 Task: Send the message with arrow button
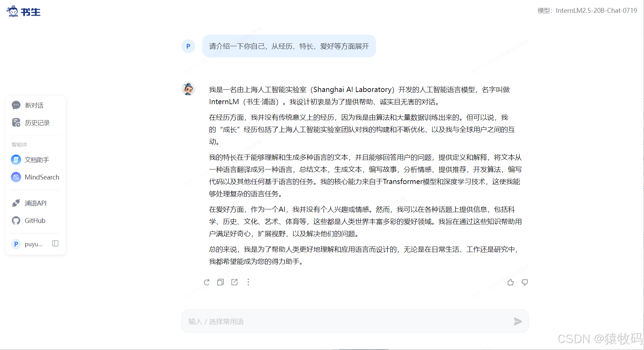click(518, 322)
